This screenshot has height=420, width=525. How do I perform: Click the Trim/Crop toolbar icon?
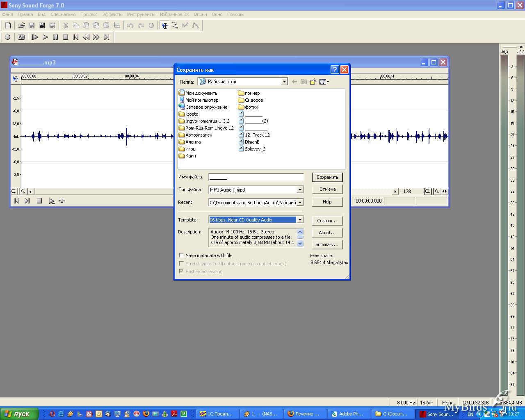117,25
